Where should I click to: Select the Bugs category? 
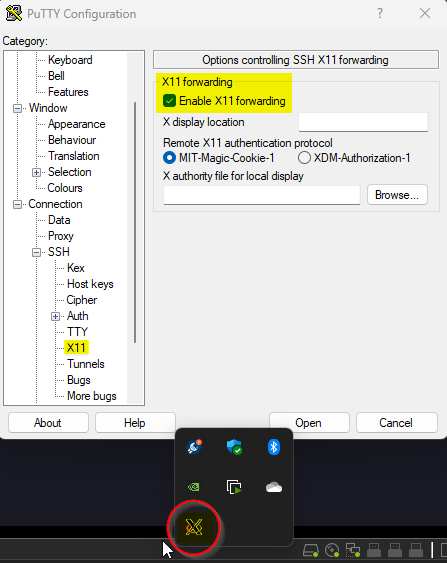coord(79,380)
